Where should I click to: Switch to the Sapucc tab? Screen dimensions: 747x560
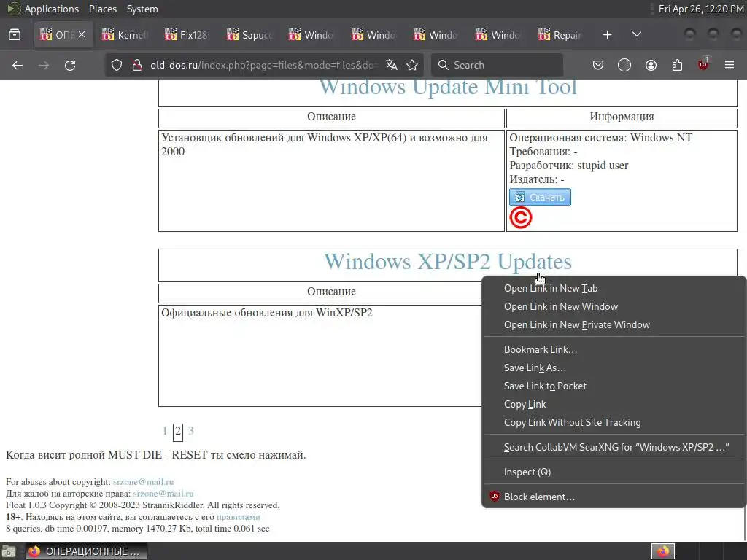pos(249,35)
